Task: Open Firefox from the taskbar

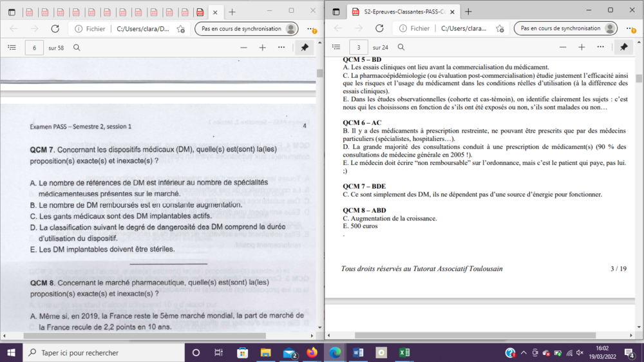Action: 312,353
